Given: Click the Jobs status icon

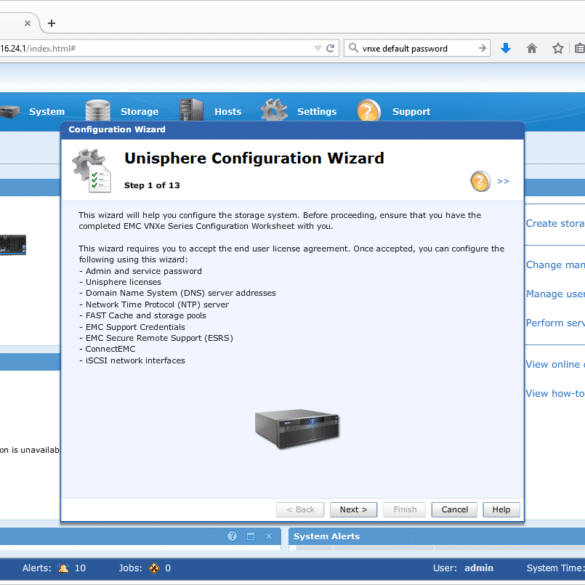Looking at the screenshot, I should [x=154, y=568].
